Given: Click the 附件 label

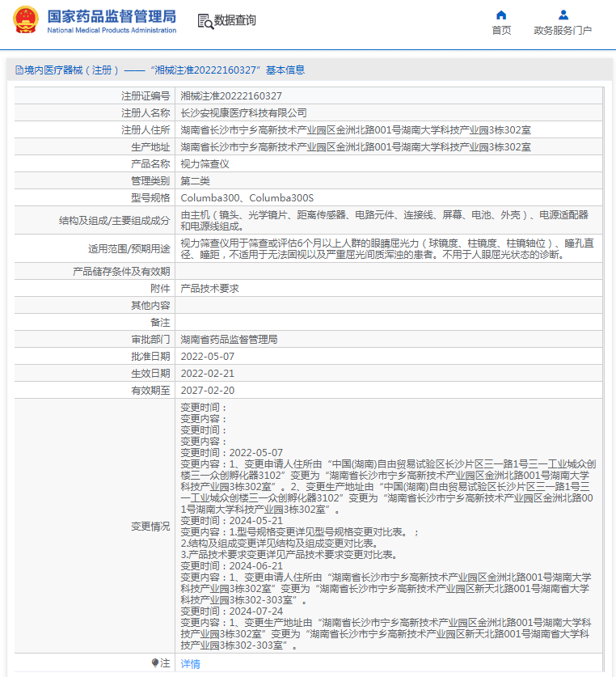Looking at the screenshot, I should point(160,289).
